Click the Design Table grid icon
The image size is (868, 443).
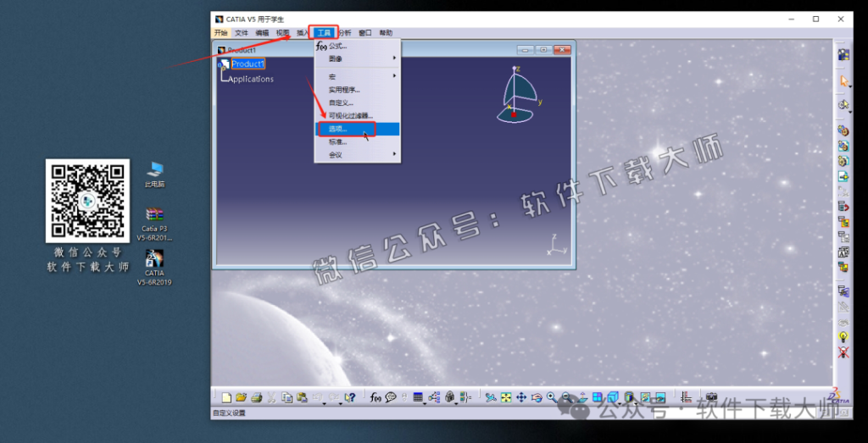pyautogui.click(x=417, y=397)
